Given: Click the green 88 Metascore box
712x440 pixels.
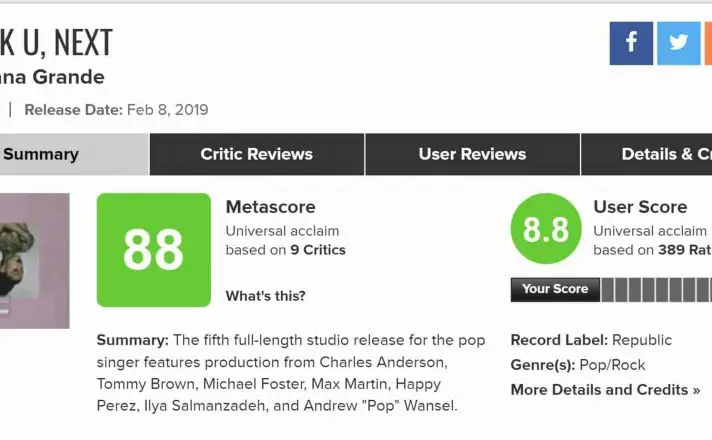Looking at the screenshot, I should point(154,250).
